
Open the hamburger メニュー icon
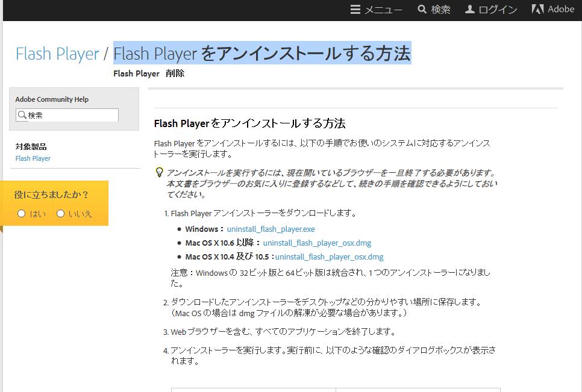click(355, 9)
